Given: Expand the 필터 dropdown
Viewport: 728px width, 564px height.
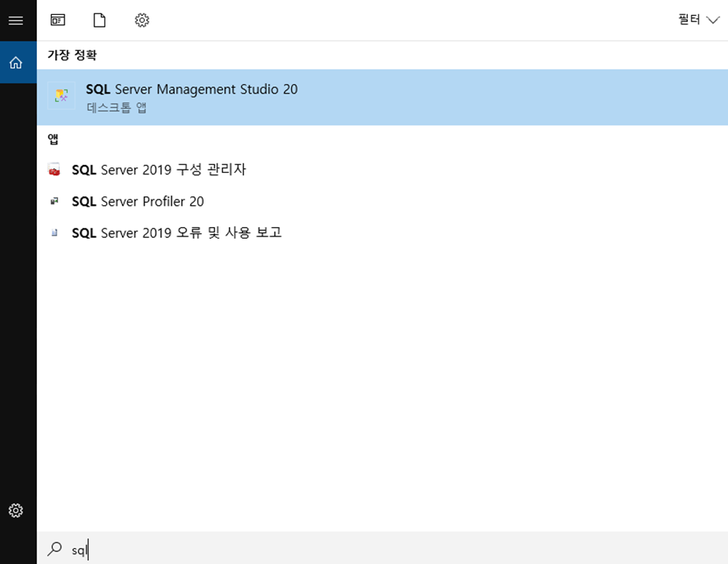Looking at the screenshot, I should (698, 20).
